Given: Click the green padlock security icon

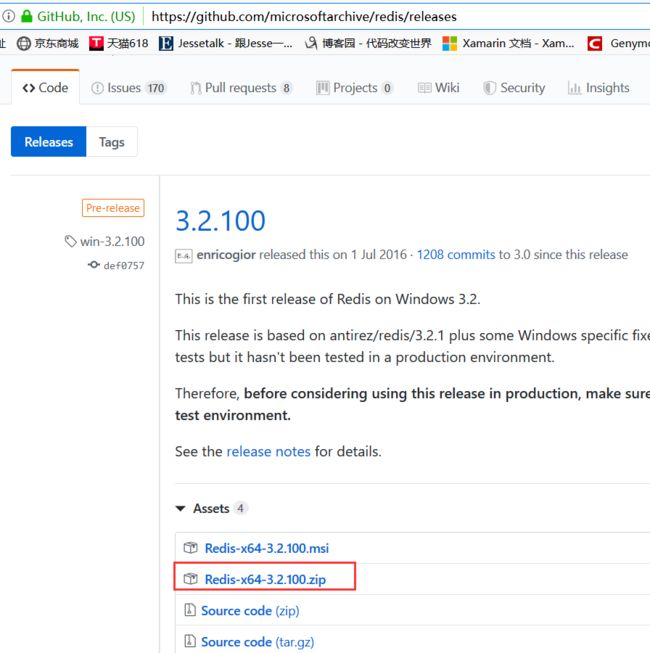Looking at the screenshot, I should click(27, 16).
